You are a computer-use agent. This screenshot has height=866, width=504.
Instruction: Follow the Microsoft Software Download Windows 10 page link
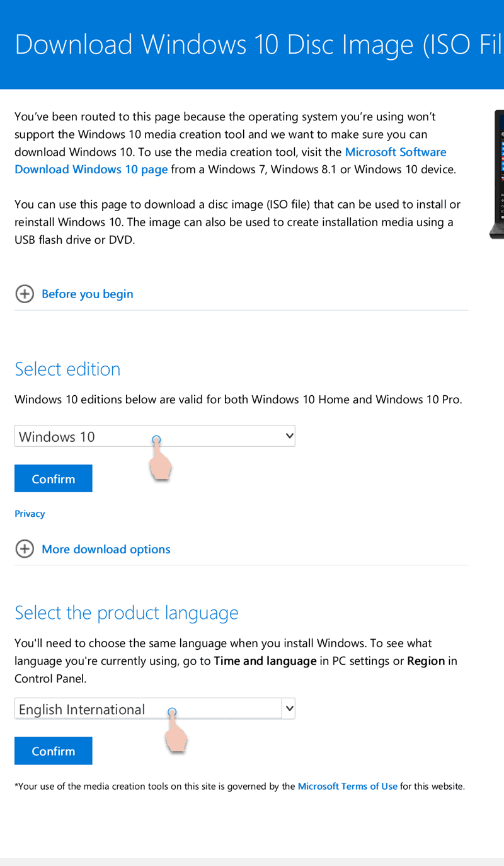point(231,161)
